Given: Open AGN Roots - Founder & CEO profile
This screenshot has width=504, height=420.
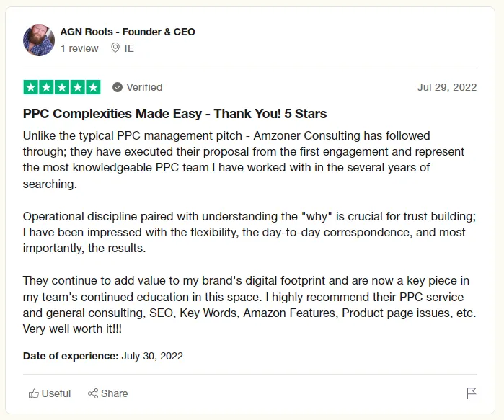Looking at the screenshot, I should pos(128,32).
